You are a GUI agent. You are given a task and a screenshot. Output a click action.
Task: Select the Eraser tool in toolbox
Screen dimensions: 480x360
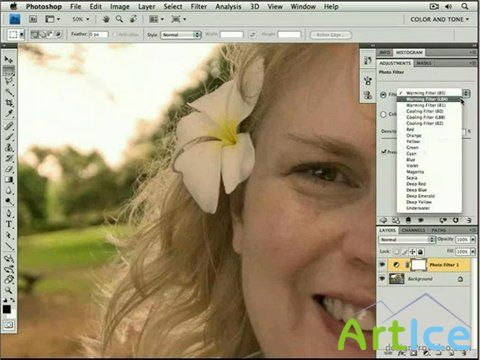pyautogui.click(x=8, y=169)
